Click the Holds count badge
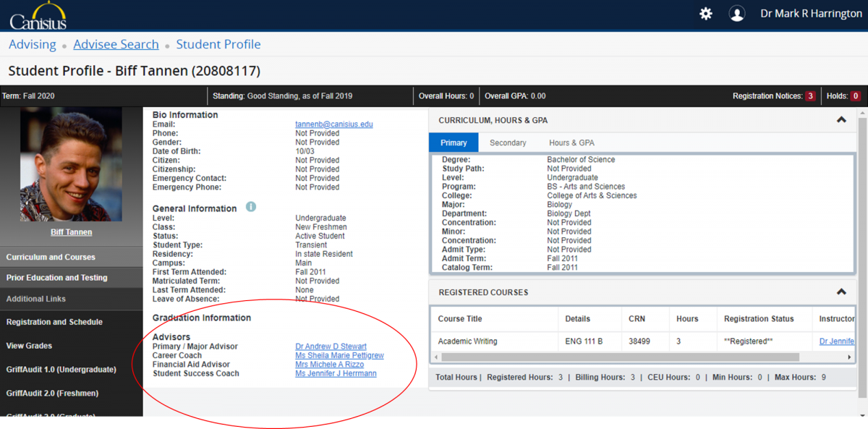 [855, 96]
